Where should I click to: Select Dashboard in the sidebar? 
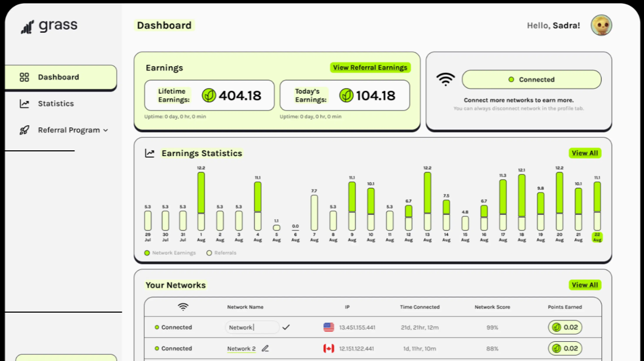click(x=61, y=78)
